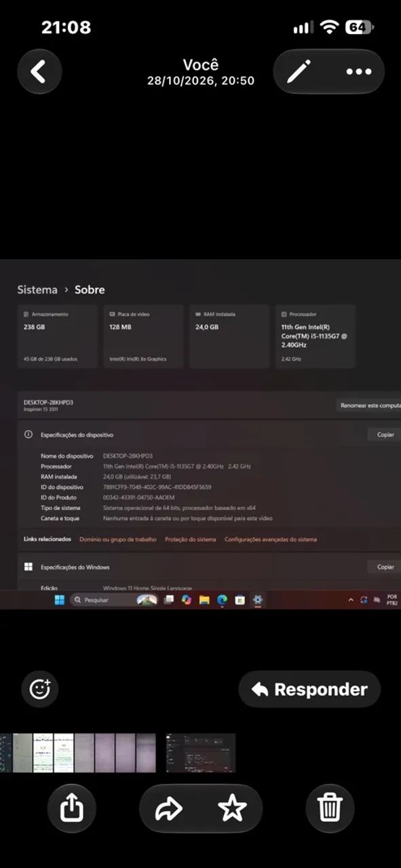This screenshot has height=868, width=401.
Task: Click the info icon beside Especificações do dispositivo
Action: coord(28,435)
